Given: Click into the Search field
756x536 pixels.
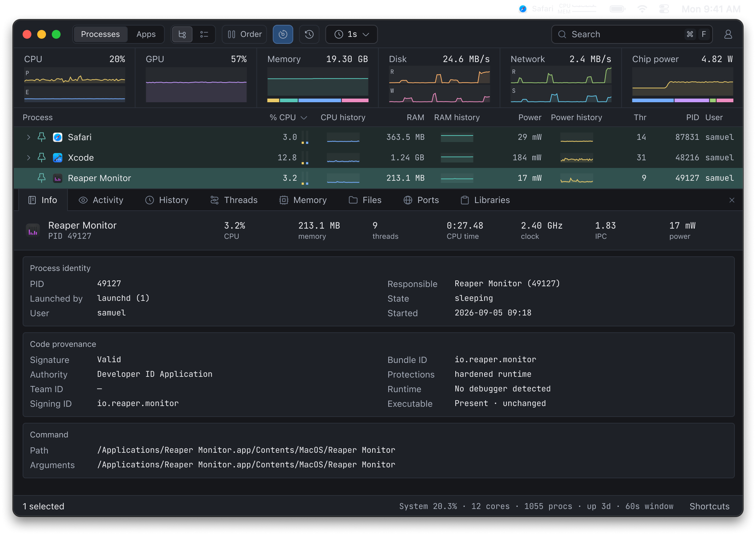Looking at the screenshot, I should tap(632, 34).
